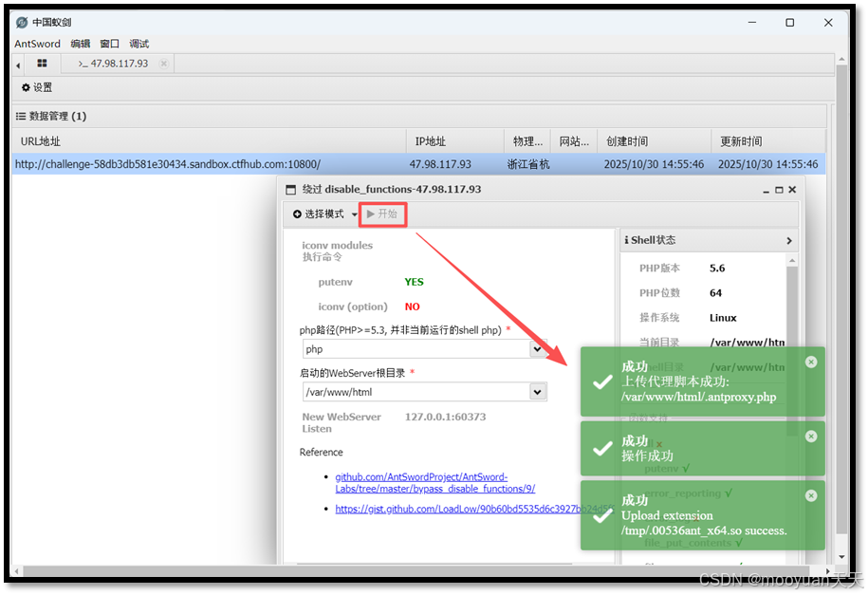
Task: Click the left tab scroll arrow
Action: tap(18, 65)
